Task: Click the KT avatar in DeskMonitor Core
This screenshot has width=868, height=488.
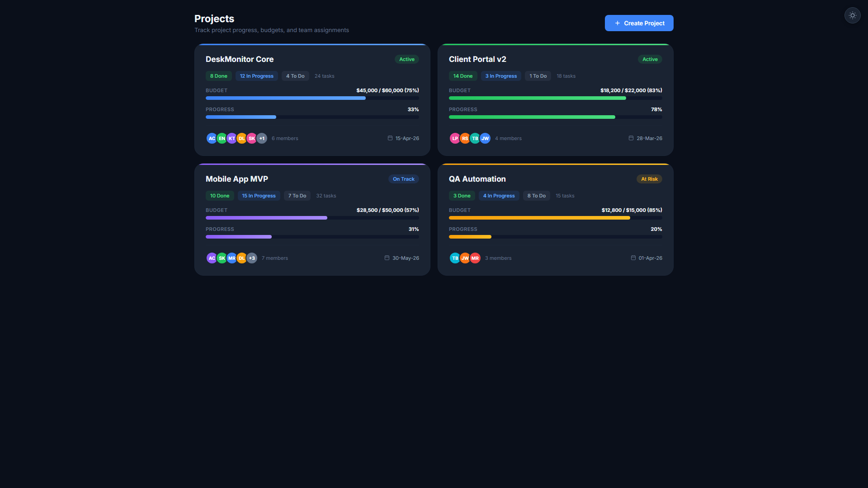Action: click(x=231, y=138)
